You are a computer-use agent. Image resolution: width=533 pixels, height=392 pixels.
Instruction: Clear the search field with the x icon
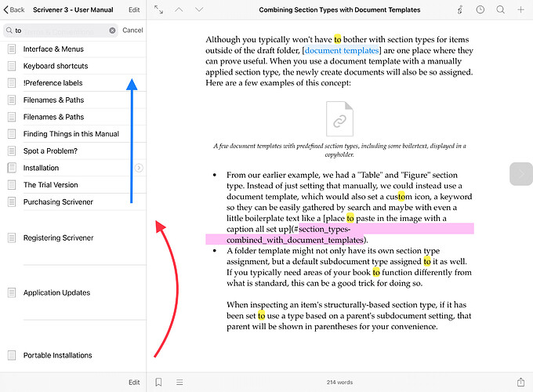point(112,31)
